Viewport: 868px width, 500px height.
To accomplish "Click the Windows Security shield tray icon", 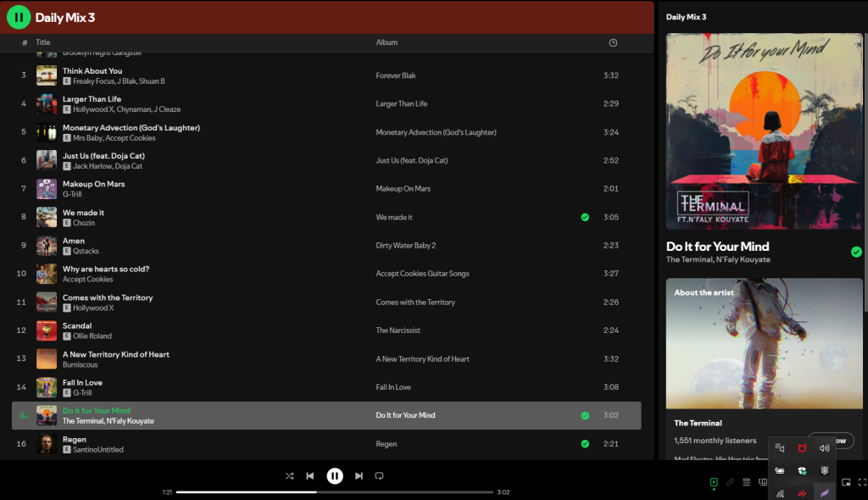I will tap(802, 470).
